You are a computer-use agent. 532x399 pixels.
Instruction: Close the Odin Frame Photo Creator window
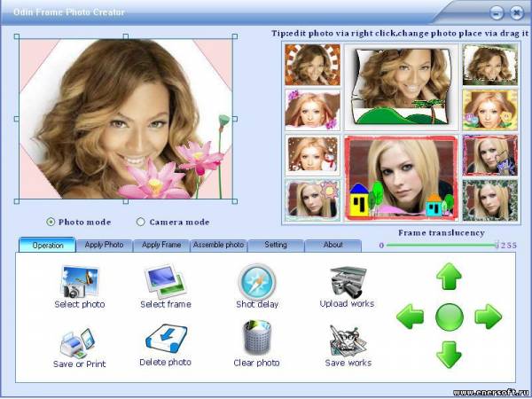(x=517, y=13)
